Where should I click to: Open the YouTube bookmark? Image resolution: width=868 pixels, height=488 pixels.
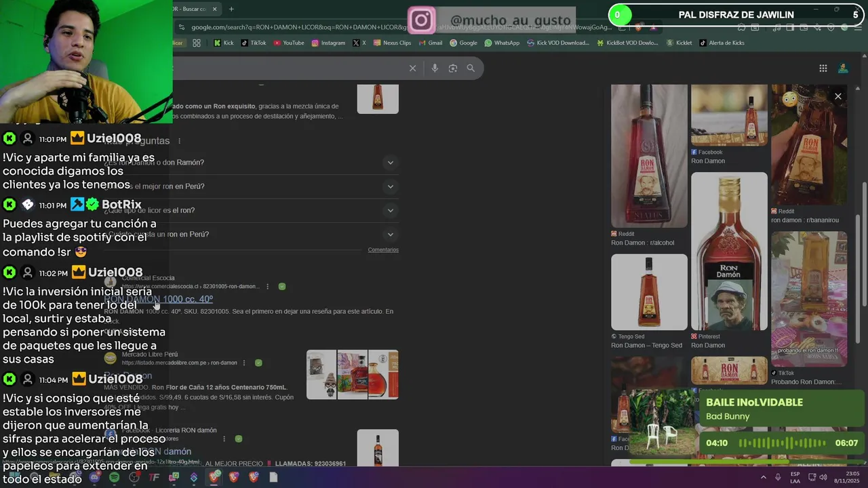point(289,43)
